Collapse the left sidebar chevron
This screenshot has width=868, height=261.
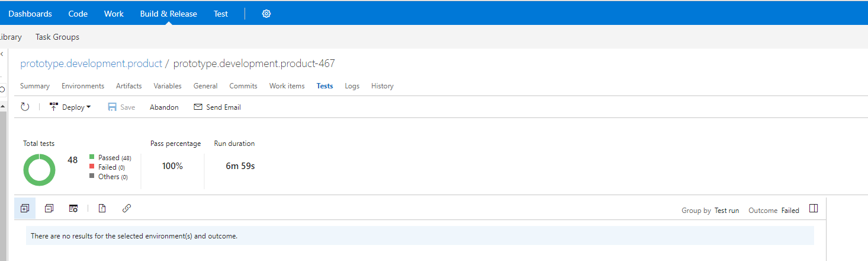pos(2,54)
